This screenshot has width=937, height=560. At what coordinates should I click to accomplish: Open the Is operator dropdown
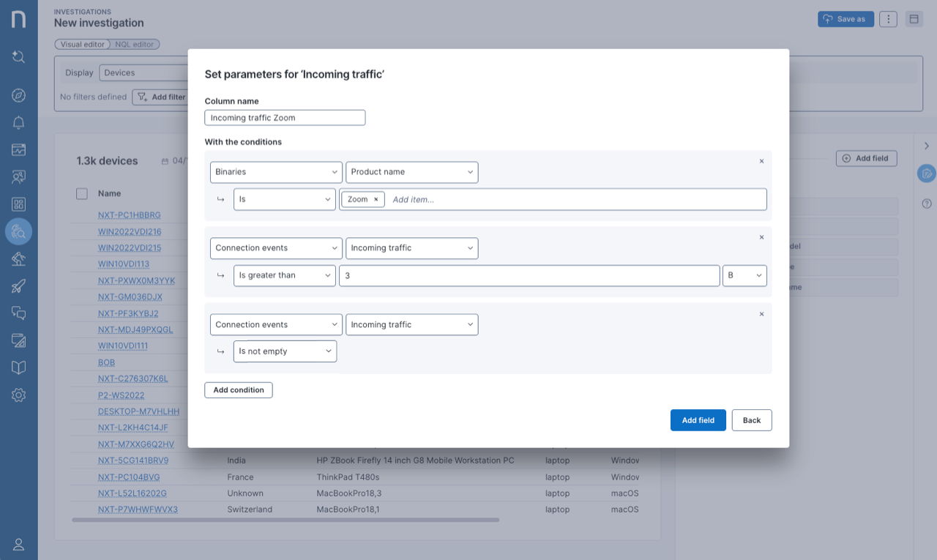coord(285,199)
